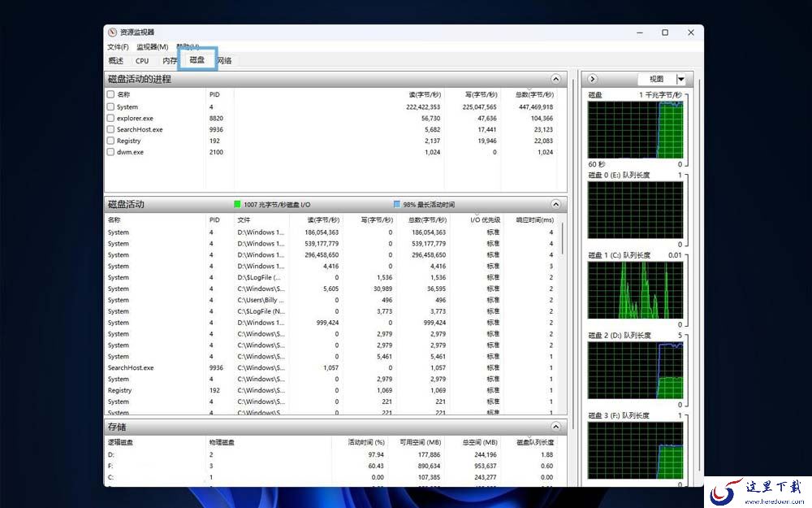
Task: Click the green 磁盘 I/O legend swatch
Action: [237, 204]
